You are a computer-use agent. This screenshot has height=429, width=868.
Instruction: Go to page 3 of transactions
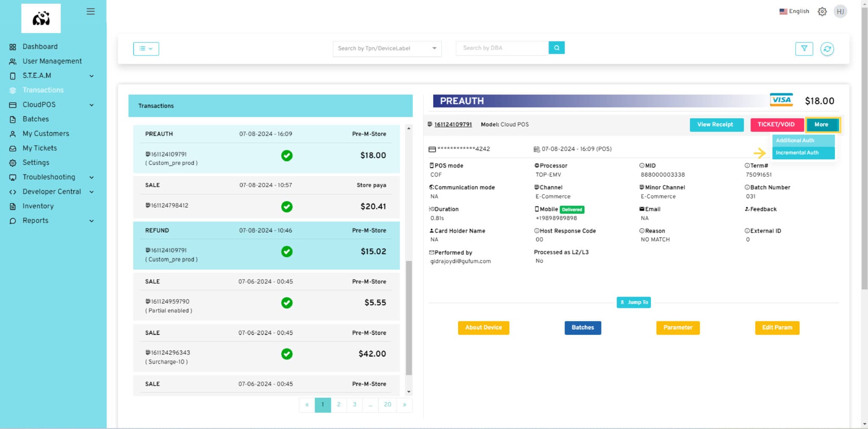tap(355, 405)
